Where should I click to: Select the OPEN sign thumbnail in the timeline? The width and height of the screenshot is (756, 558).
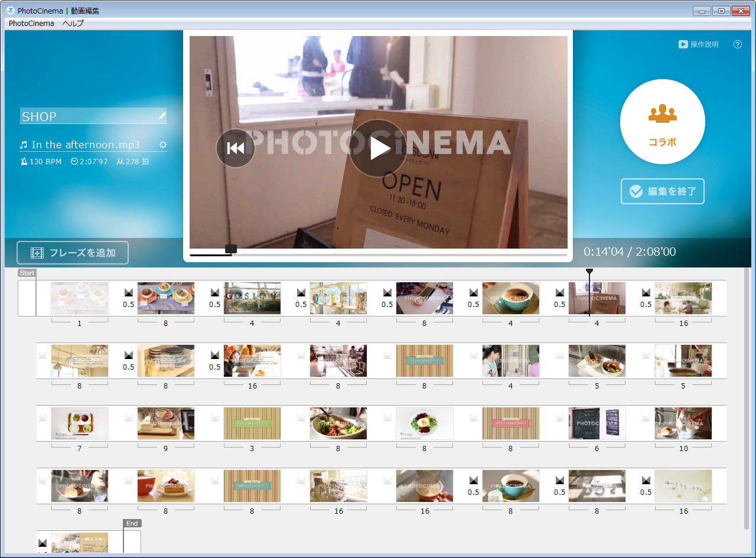point(597,298)
